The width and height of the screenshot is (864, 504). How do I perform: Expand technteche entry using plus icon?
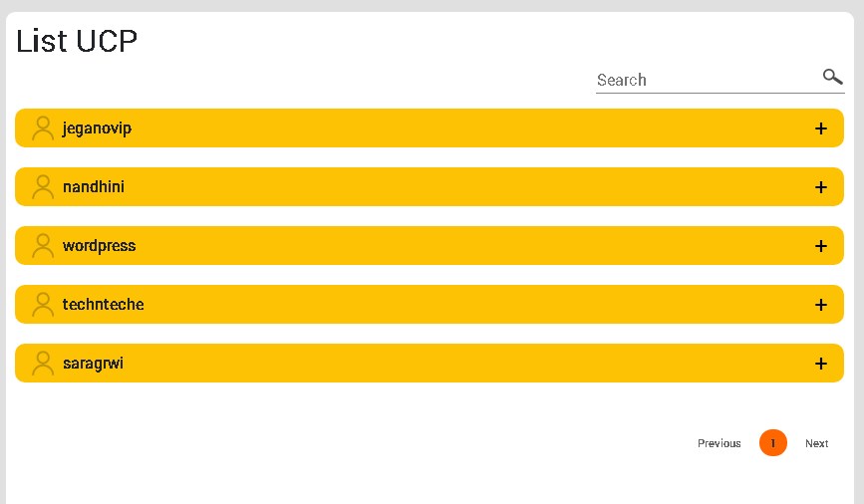(x=821, y=305)
